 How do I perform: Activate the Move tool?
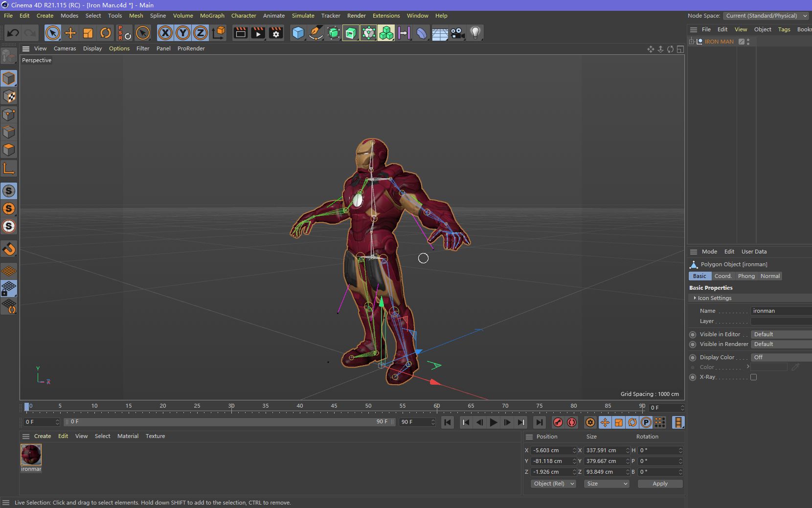pos(70,33)
